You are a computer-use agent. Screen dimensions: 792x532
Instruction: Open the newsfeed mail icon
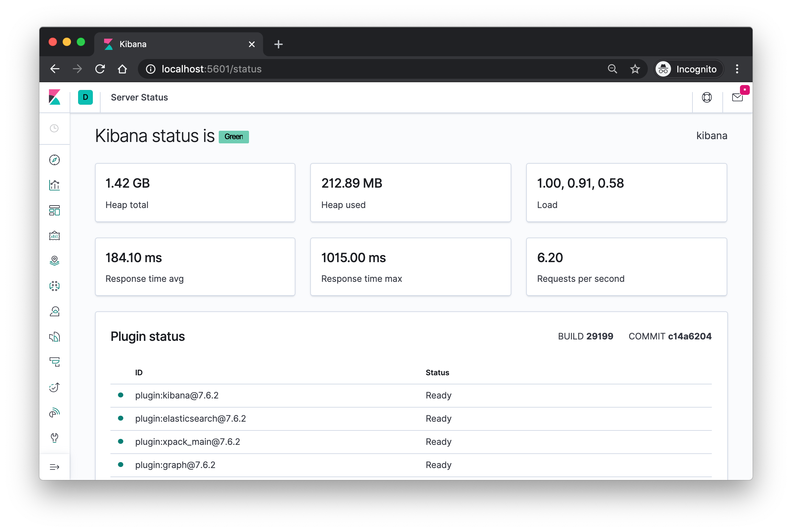tap(737, 97)
